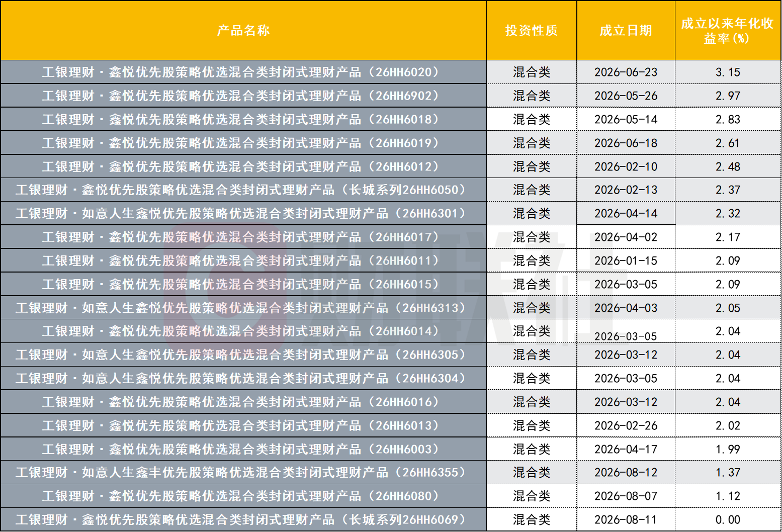Click the 产品名称 column header
The height and width of the screenshot is (532, 782).
click(243, 31)
